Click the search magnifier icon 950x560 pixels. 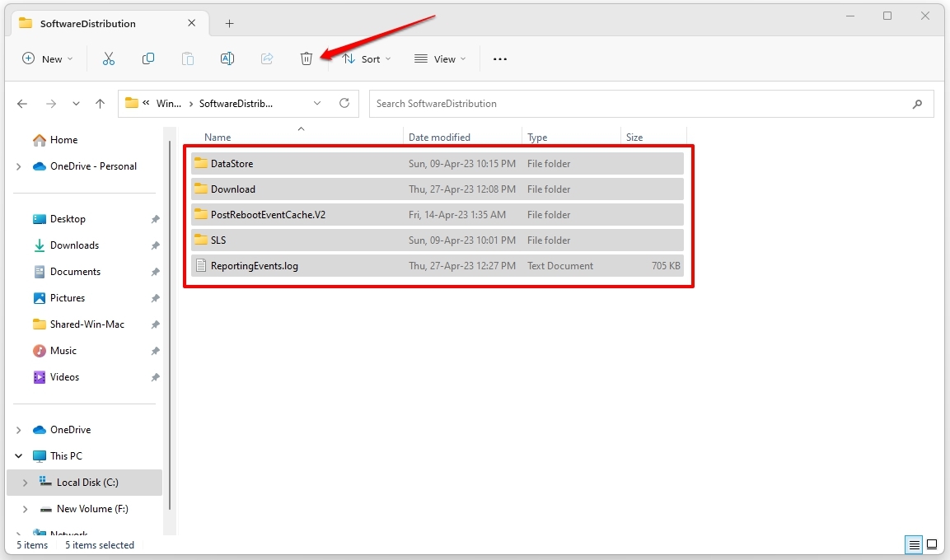[917, 104]
